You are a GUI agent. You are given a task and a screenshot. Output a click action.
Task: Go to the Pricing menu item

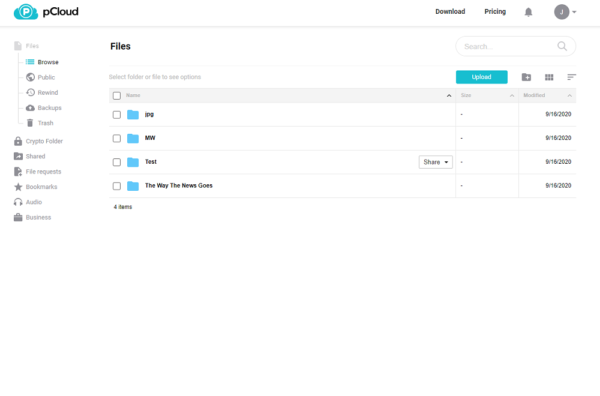pyautogui.click(x=495, y=12)
